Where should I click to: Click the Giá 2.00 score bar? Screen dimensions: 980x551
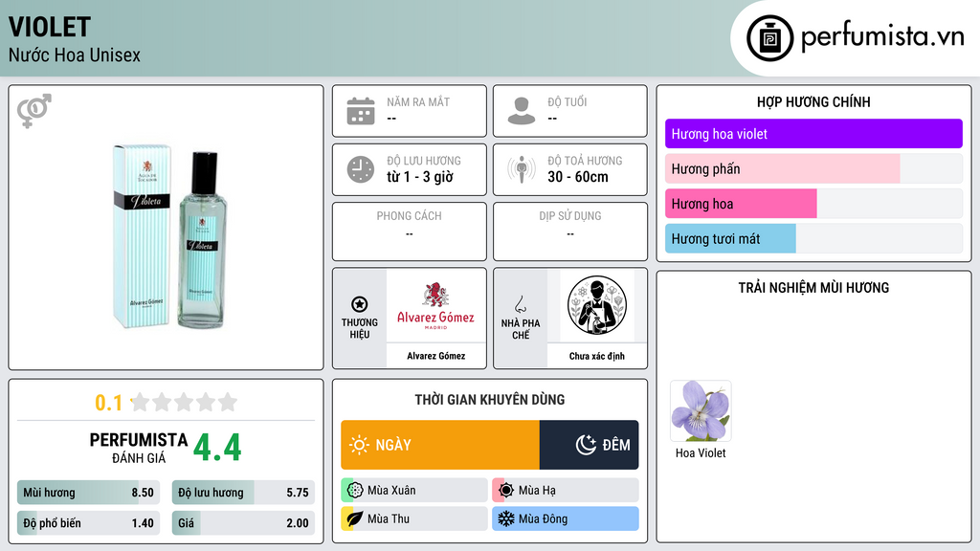(243, 523)
